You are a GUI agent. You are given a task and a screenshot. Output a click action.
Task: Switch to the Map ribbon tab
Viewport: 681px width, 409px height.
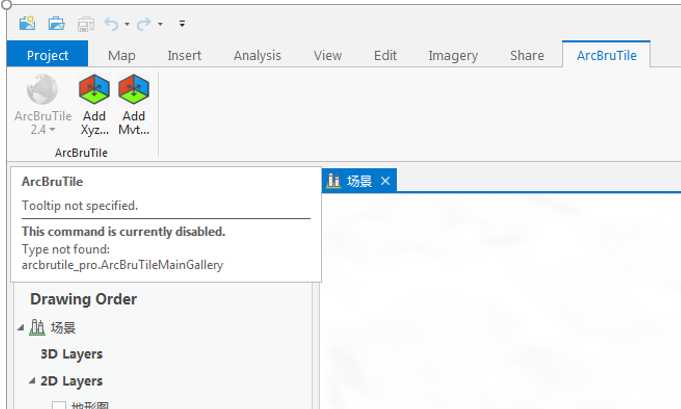pos(122,55)
